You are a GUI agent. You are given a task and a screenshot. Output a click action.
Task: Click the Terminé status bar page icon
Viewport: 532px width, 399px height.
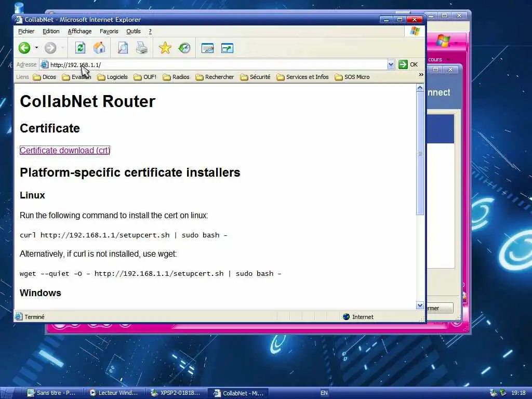pyautogui.click(x=19, y=316)
